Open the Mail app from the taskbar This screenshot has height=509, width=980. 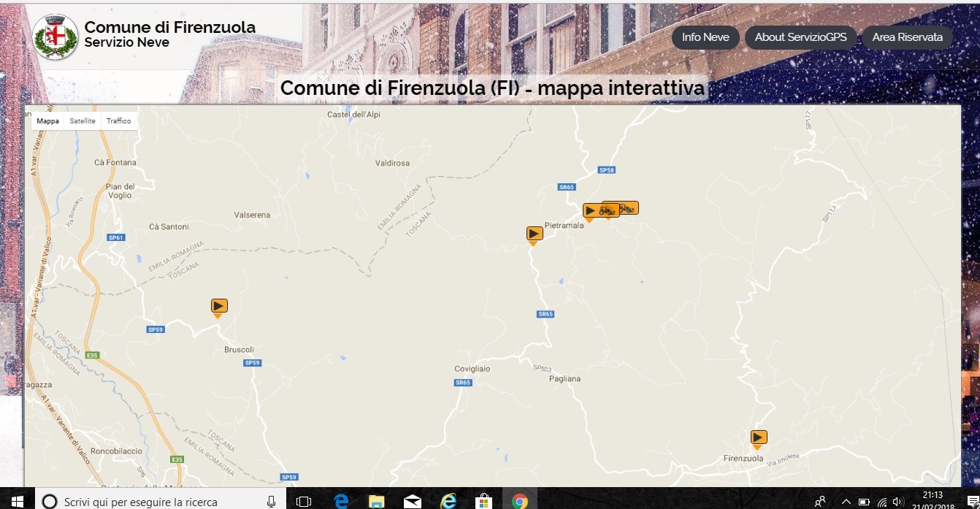pyautogui.click(x=412, y=501)
